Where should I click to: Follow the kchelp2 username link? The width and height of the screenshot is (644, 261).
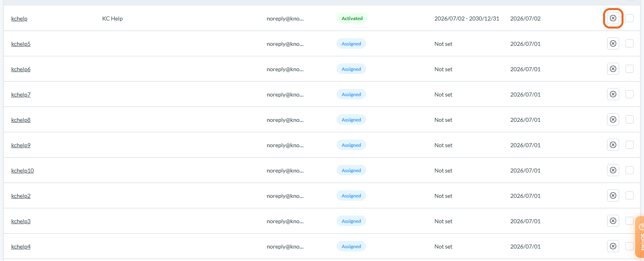point(21,196)
